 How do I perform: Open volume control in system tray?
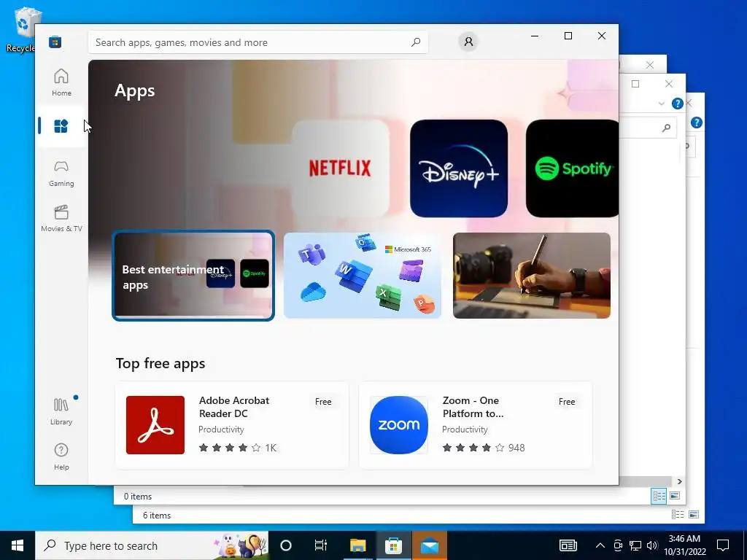coord(652,545)
